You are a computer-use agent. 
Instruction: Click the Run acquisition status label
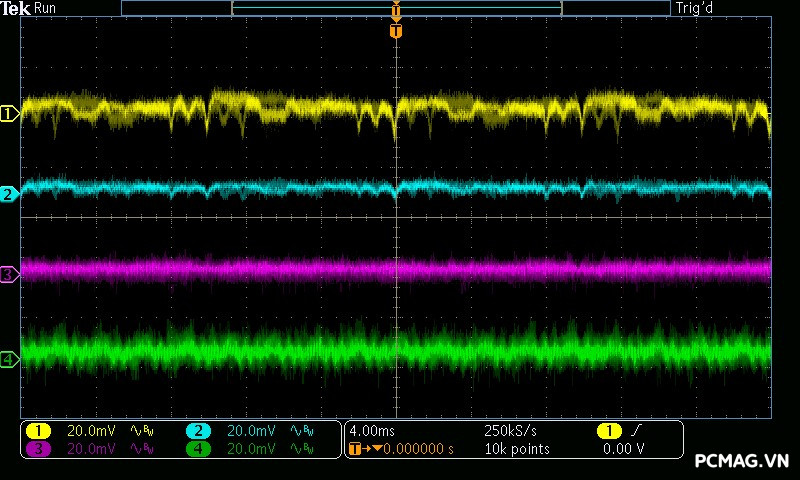pos(46,9)
